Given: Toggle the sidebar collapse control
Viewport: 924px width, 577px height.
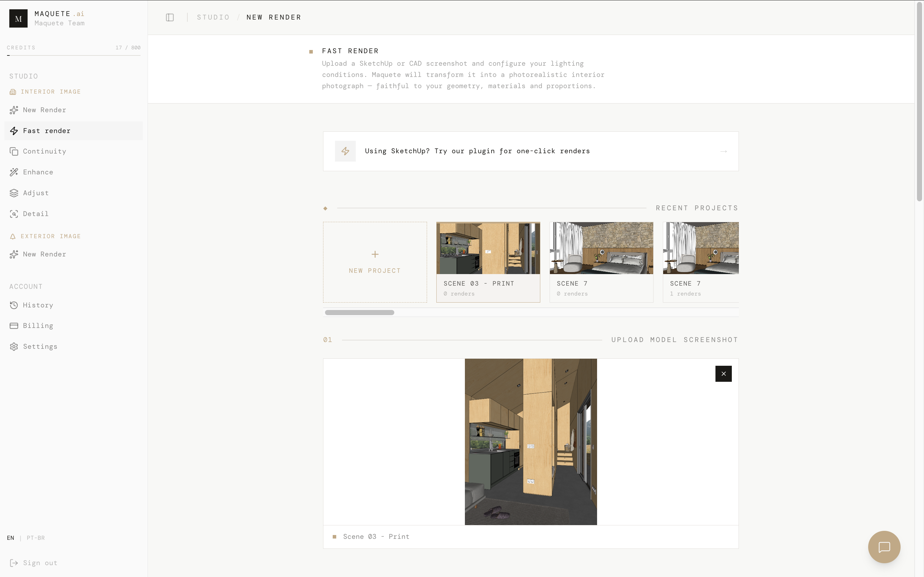Looking at the screenshot, I should (x=169, y=17).
